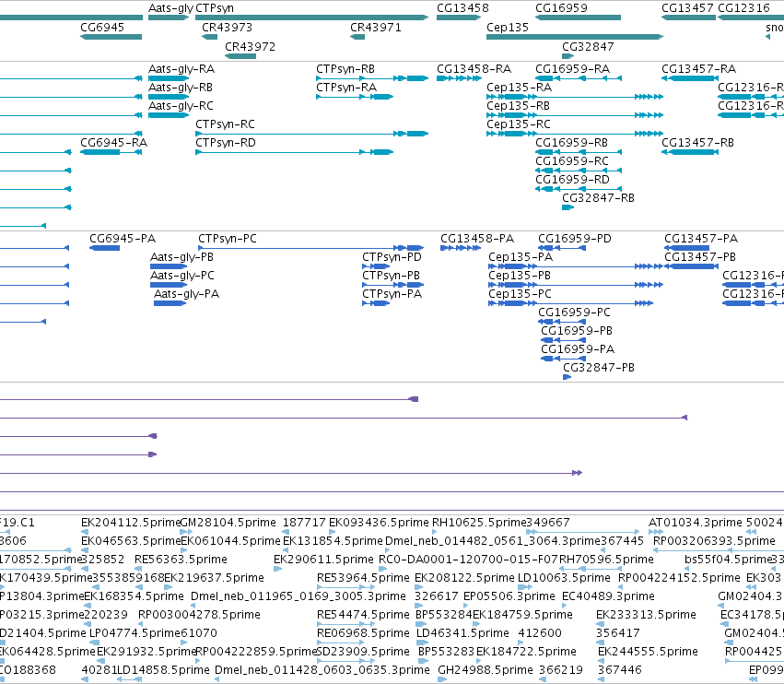The image size is (784, 684).
Task: Open the CTPsyn-RD transcript label
Action: point(226,143)
